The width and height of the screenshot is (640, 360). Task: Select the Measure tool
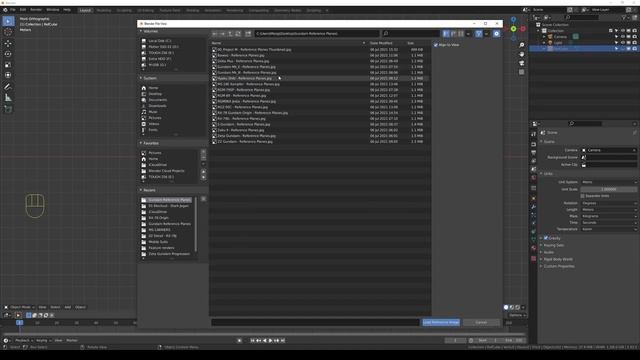tap(8, 98)
